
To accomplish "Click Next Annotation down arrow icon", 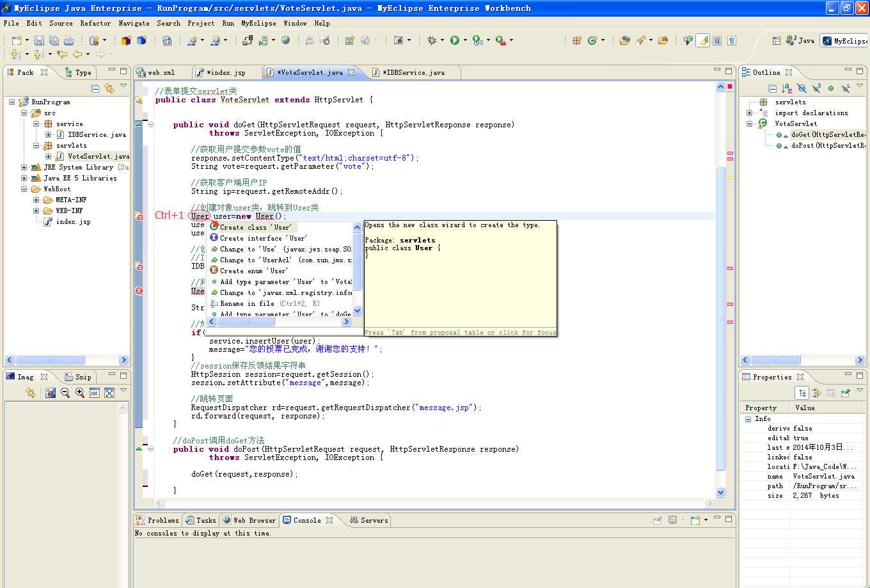I will [15, 54].
